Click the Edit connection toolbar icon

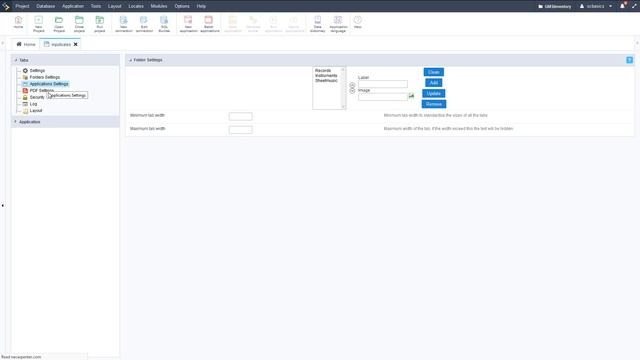pyautogui.click(x=144, y=24)
